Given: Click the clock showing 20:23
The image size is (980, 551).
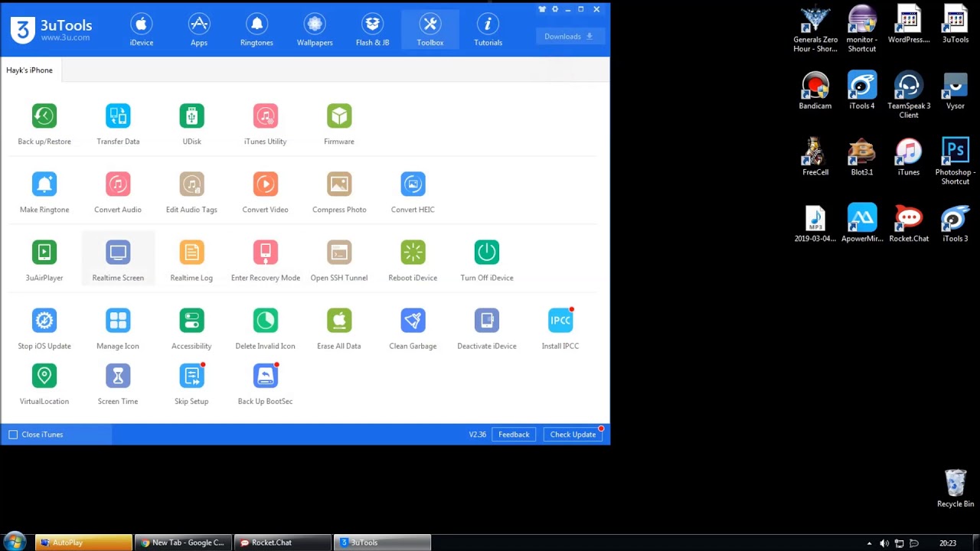Looking at the screenshot, I should (x=948, y=543).
